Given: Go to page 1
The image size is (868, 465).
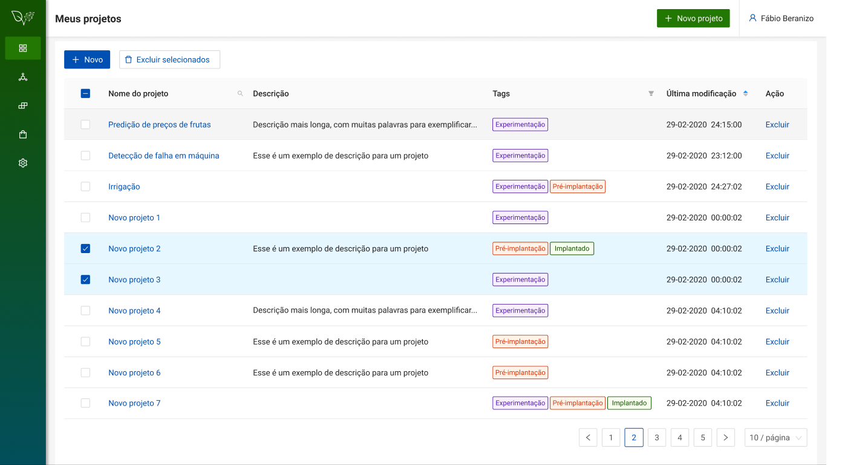Looking at the screenshot, I should [611, 437].
